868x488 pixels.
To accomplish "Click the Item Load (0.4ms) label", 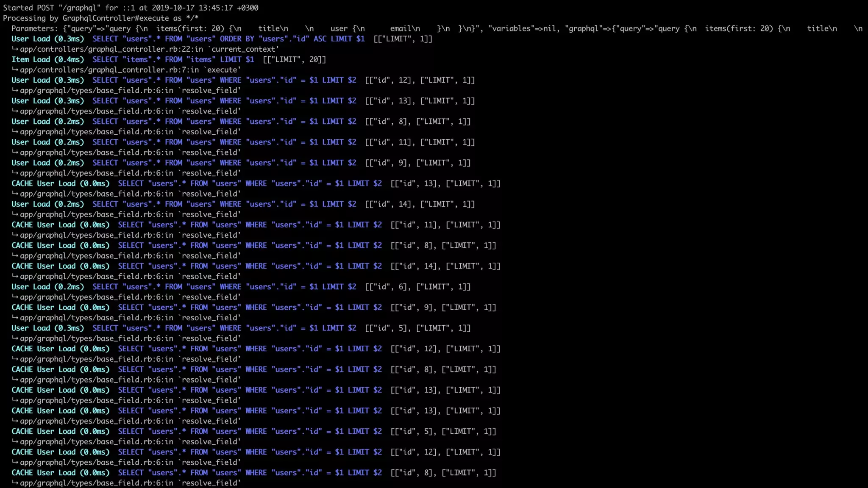I will (47, 60).
